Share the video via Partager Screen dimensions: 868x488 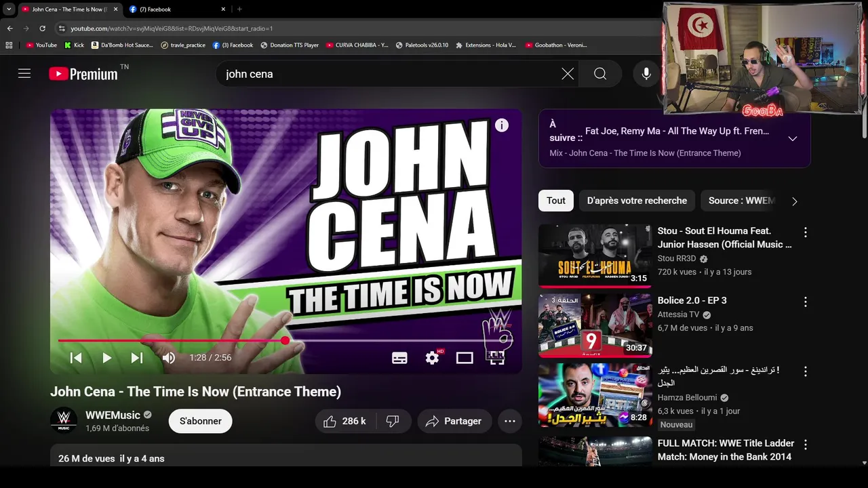(454, 421)
